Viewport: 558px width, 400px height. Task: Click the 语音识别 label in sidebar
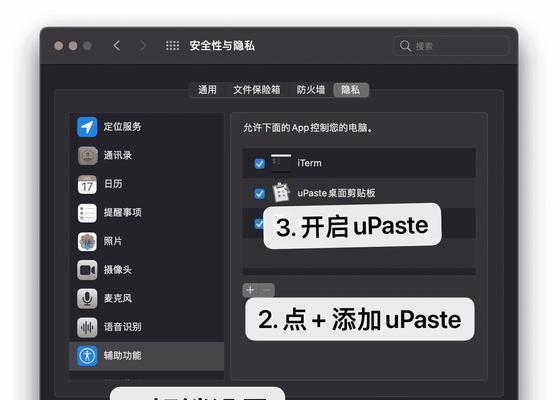(122, 327)
